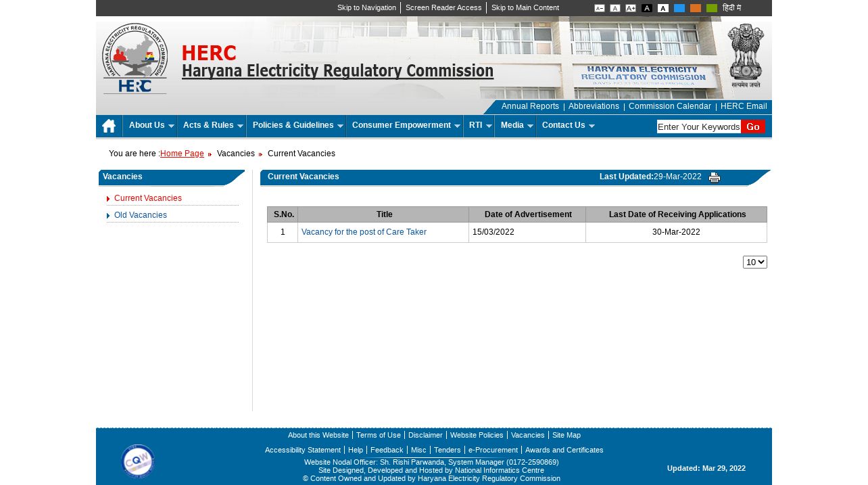The height and width of the screenshot is (485, 868).
Task: Open Vacancies footer link
Action: [x=528, y=435]
